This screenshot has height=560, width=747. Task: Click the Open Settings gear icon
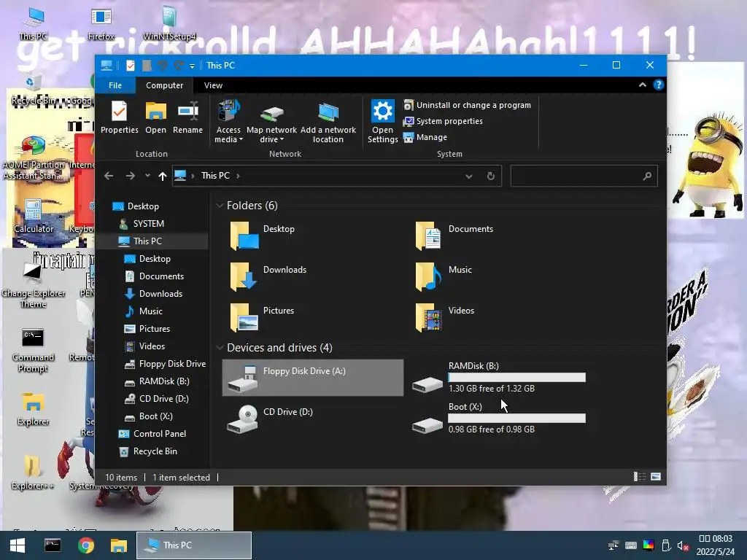[382, 111]
